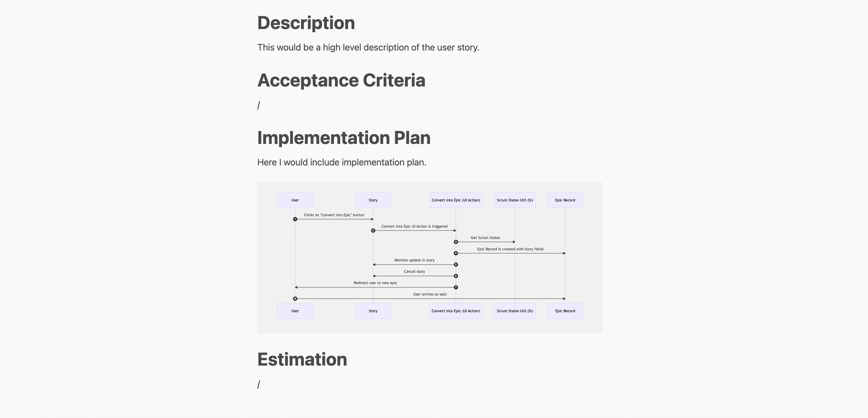Click the "Get Scrum States" message label
The height and width of the screenshot is (418, 868).
[485, 238]
